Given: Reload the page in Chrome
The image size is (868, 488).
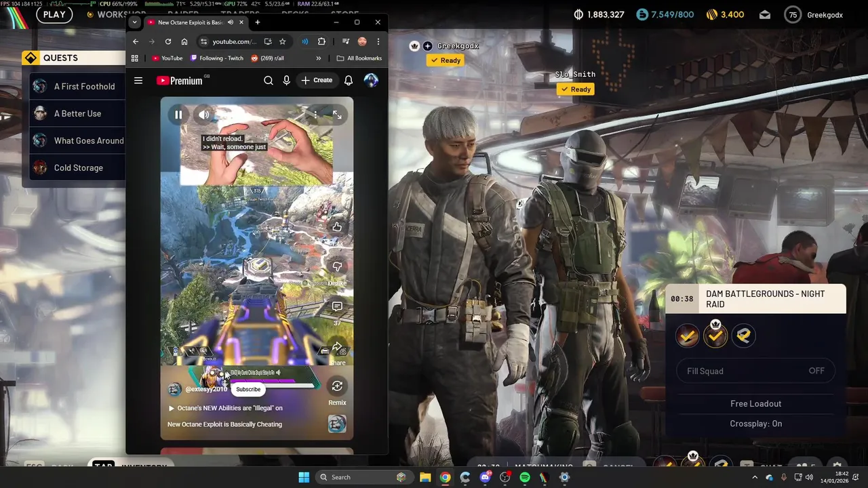Looking at the screenshot, I should pos(168,41).
